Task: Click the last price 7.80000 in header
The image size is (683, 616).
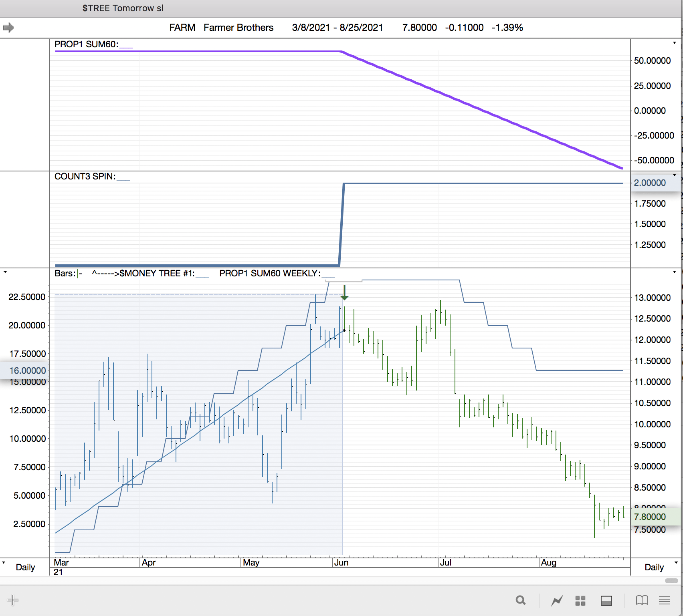Action: click(x=420, y=28)
